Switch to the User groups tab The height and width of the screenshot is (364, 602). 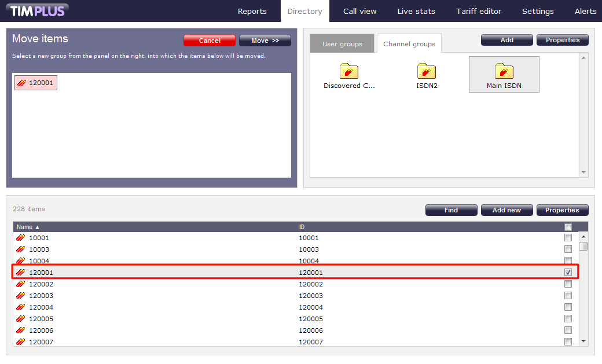pos(342,44)
